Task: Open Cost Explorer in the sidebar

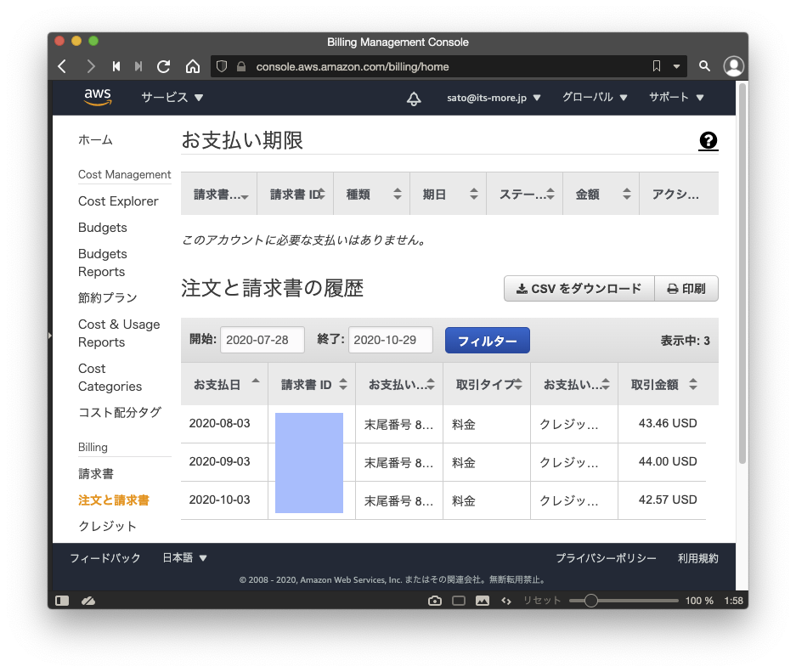Action: click(118, 201)
